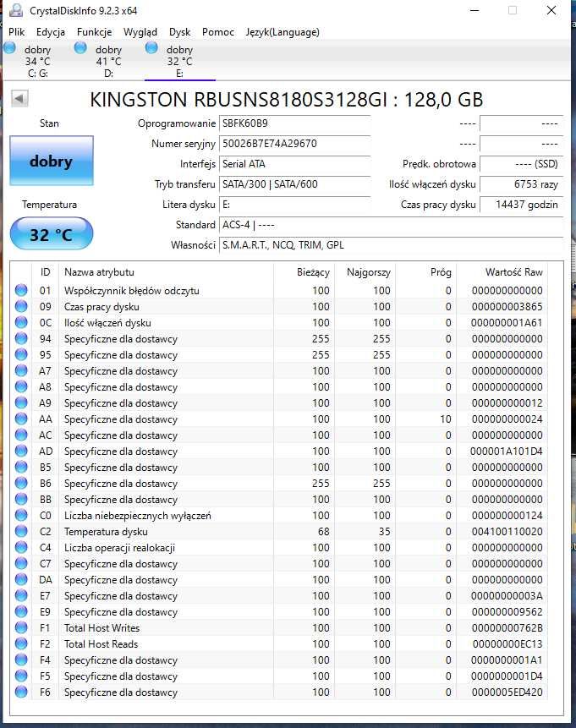Click status orb of attribute C0 row
576x728 pixels.
(21, 516)
